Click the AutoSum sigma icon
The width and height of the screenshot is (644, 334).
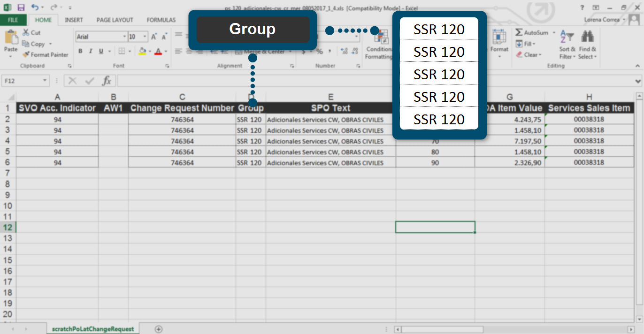click(519, 32)
